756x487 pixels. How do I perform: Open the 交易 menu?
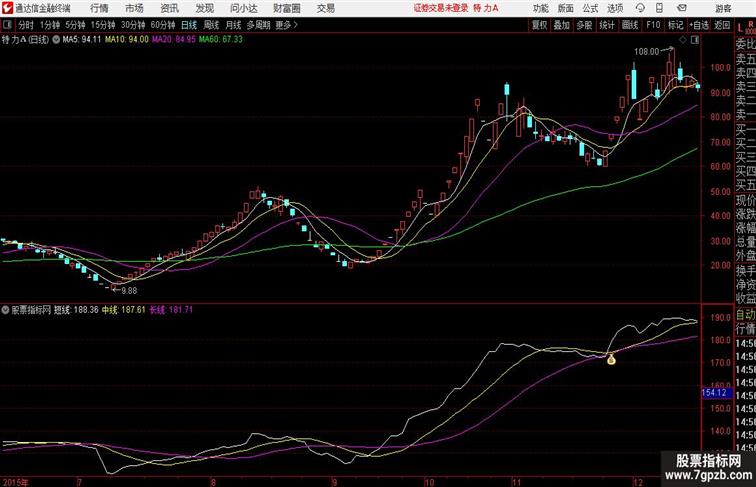coord(325,8)
